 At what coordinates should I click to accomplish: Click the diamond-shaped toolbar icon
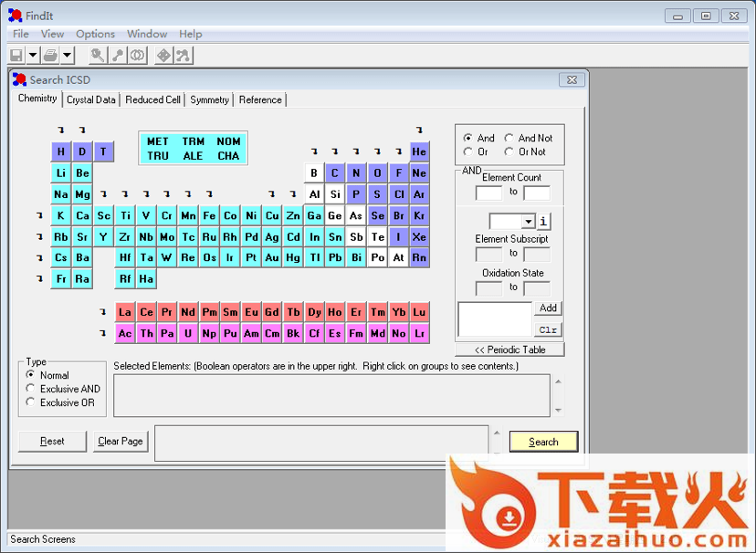(164, 56)
